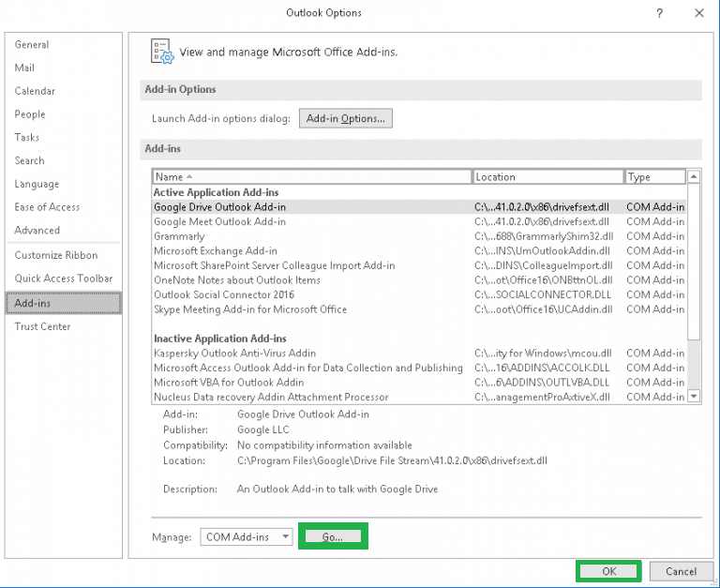
Task: Select Microsoft VBA for Outlook Addin
Action: pos(419,383)
